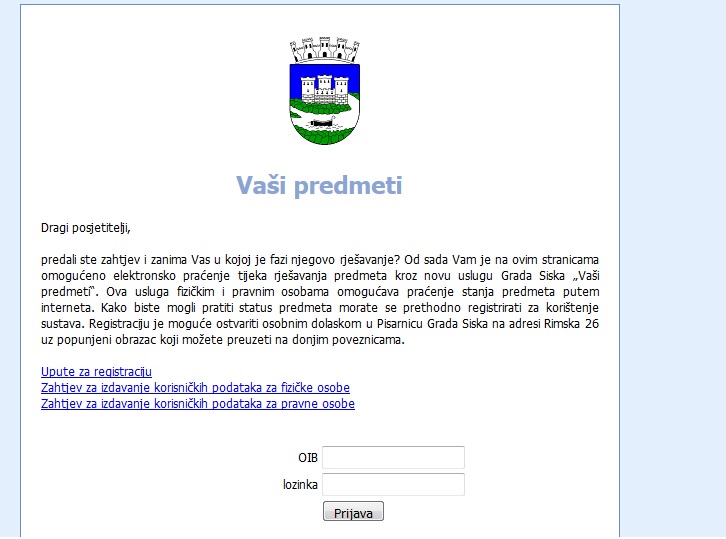Open request form link for pravne osobe

point(198,404)
